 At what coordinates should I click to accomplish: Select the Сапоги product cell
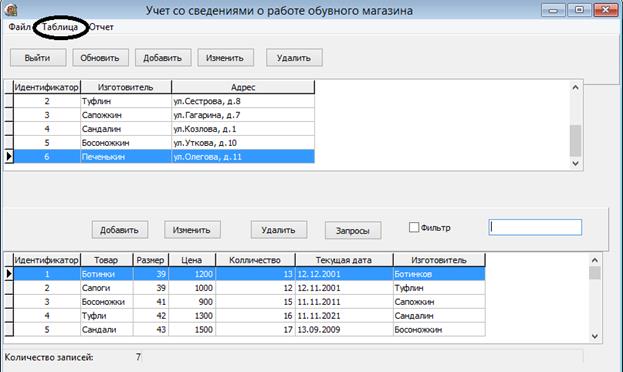[x=106, y=288]
